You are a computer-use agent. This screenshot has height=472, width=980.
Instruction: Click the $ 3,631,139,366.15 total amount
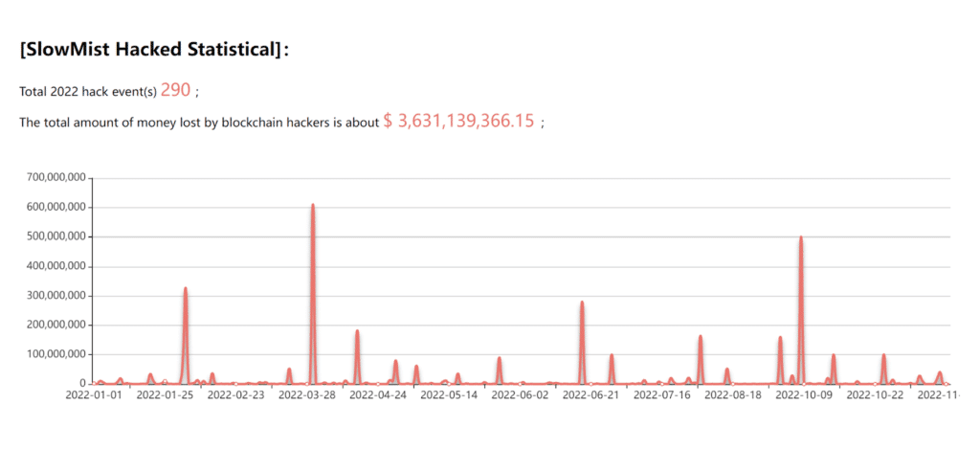(458, 121)
